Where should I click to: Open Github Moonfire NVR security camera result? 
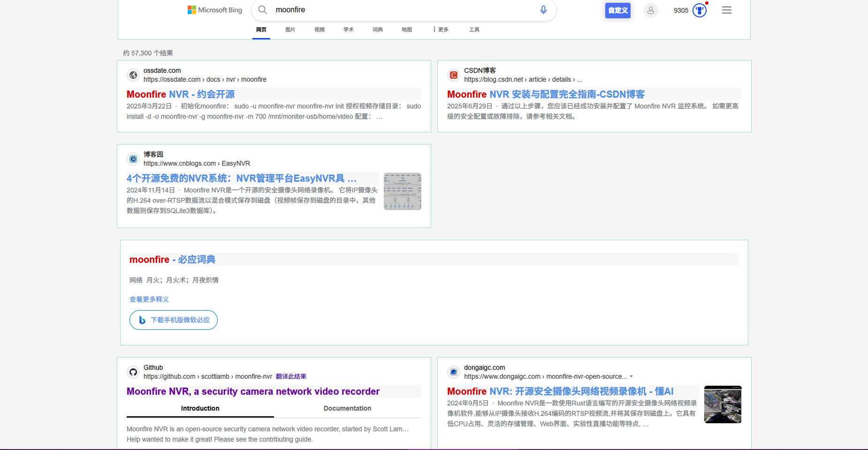[253, 391]
